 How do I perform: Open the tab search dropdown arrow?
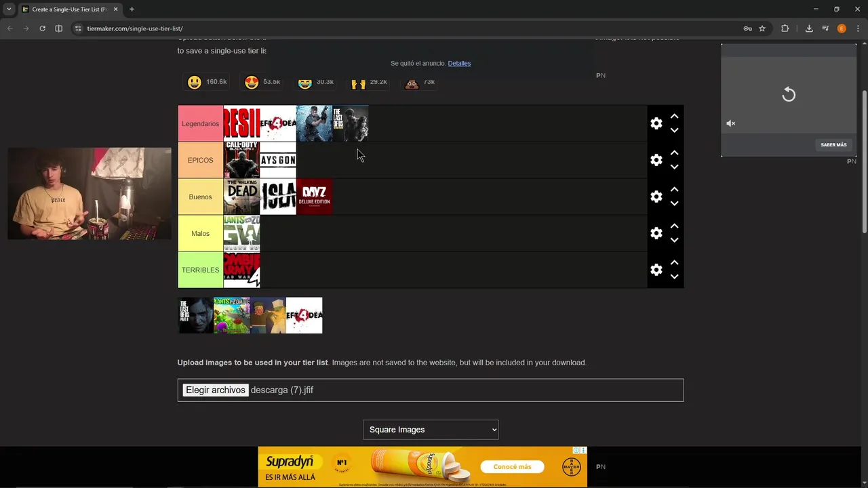pyautogui.click(x=9, y=9)
